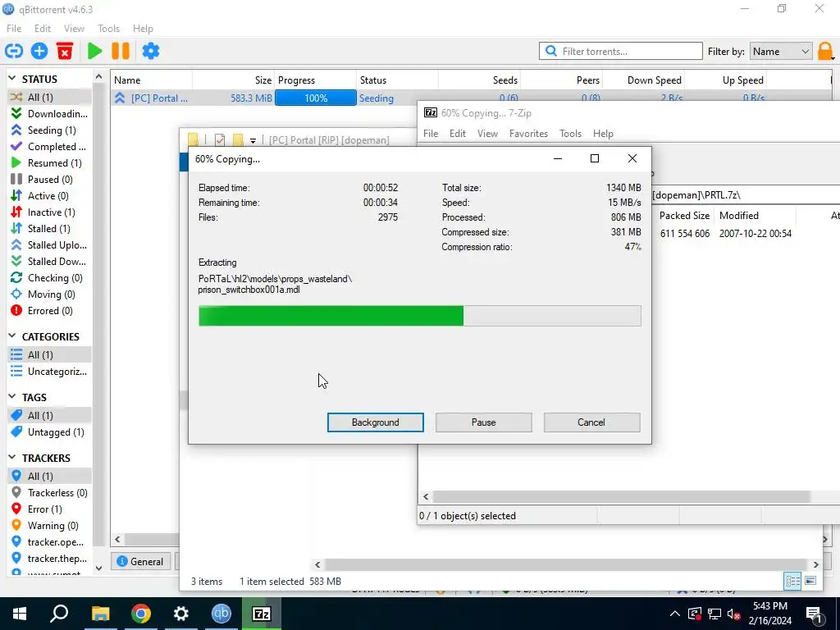
Task: Select Errored (0) status filter
Action: [49, 311]
